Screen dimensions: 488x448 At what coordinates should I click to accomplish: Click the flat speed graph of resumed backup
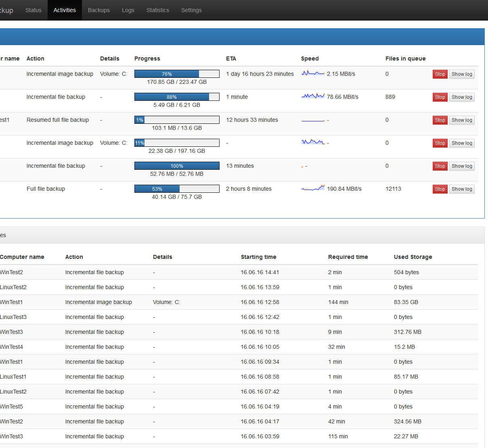pyautogui.click(x=313, y=120)
